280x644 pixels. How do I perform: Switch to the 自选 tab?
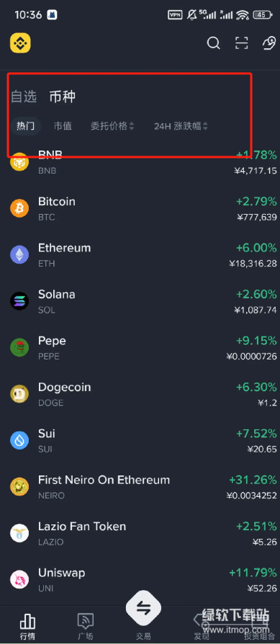pyautogui.click(x=24, y=97)
